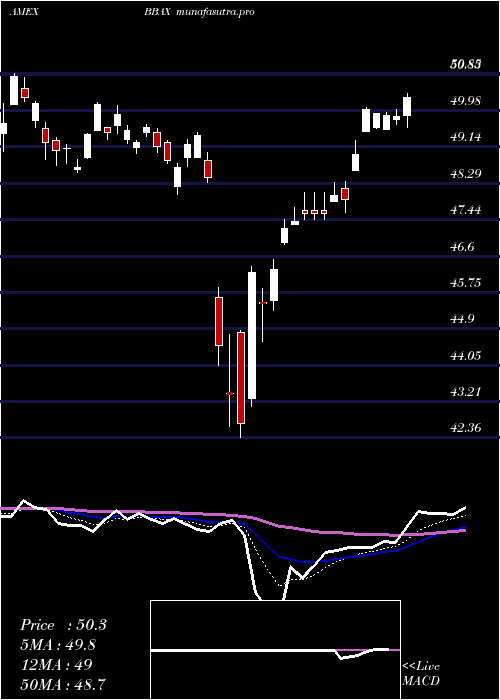
Task: Click the 49.14 price axis label
Action: click(x=466, y=137)
